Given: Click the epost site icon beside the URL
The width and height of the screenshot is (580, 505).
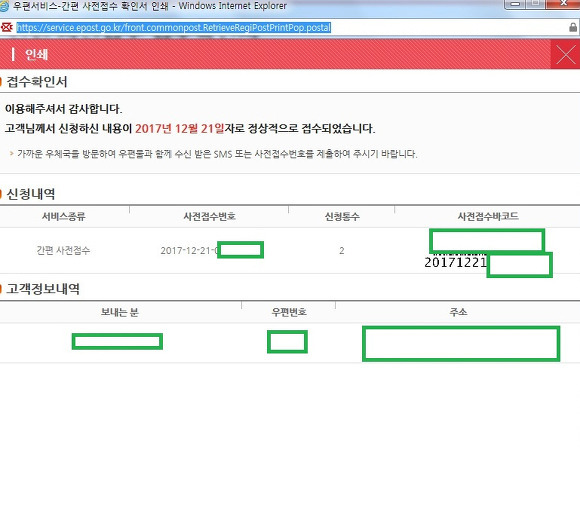Looking at the screenshot, I should [7, 27].
